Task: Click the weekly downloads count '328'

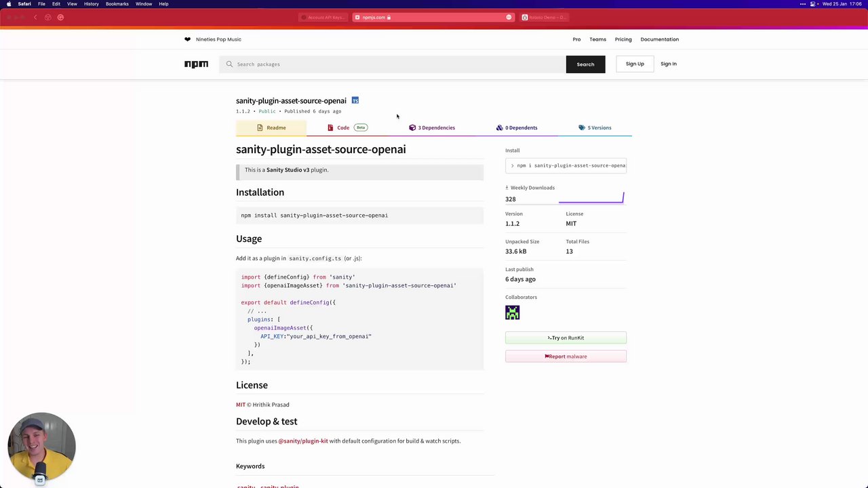Action: (511, 199)
